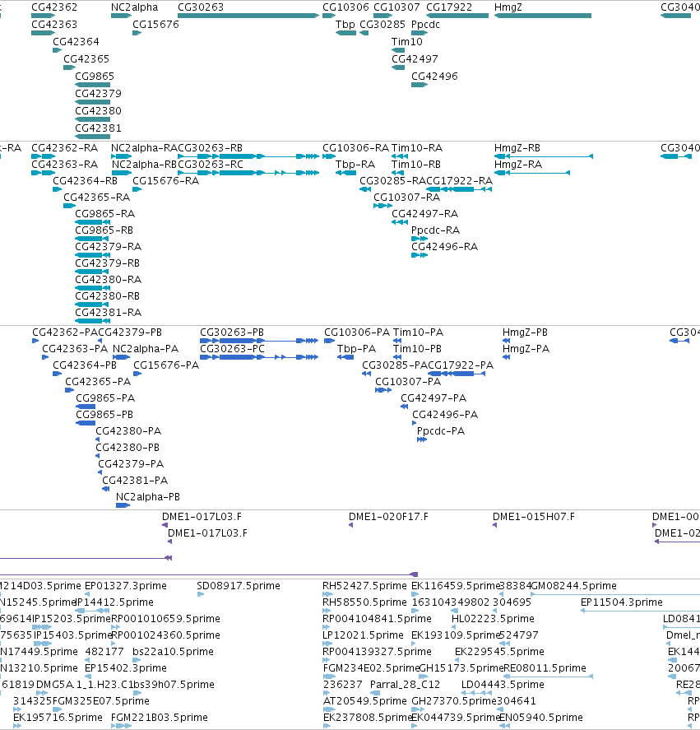Select the RH52427.5prime EST label

[365, 586]
